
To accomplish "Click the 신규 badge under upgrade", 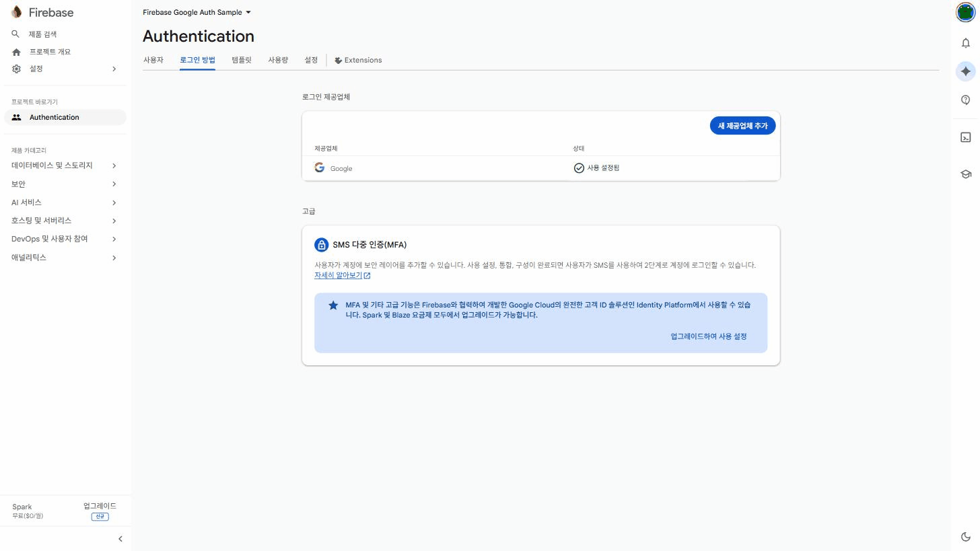I will [100, 517].
